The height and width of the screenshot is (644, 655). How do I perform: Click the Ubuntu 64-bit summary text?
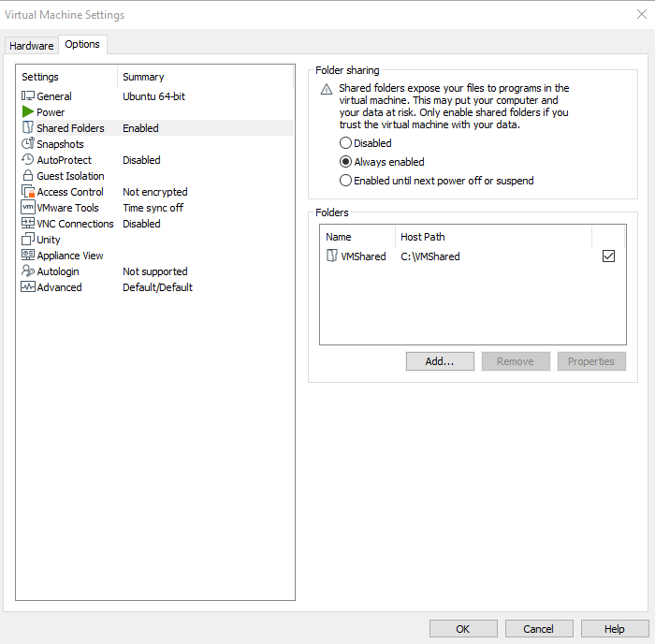click(153, 96)
